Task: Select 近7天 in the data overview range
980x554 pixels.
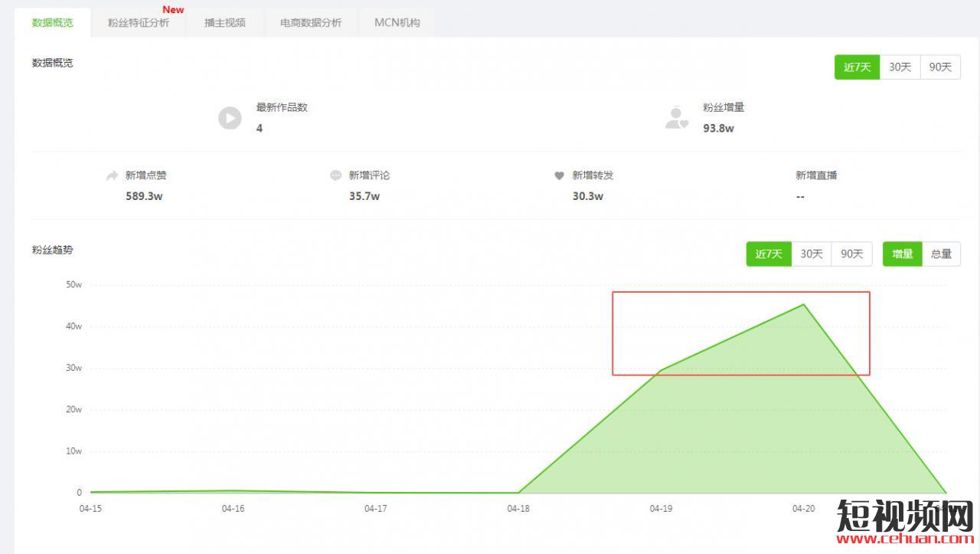Action: click(x=857, y=67)
